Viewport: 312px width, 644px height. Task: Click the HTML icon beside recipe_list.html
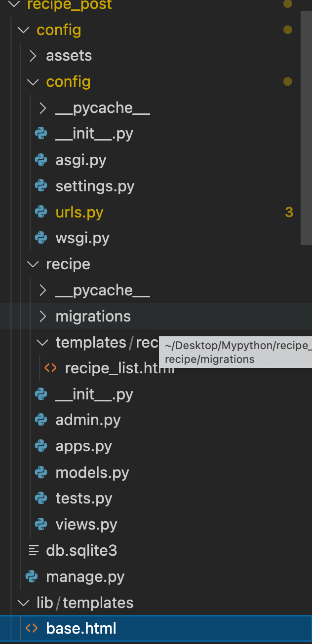click(x=50, y=368)
